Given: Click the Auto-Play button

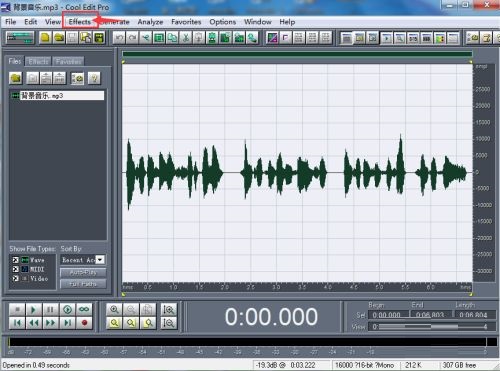Looking at the screenshot, I should 83,273.
